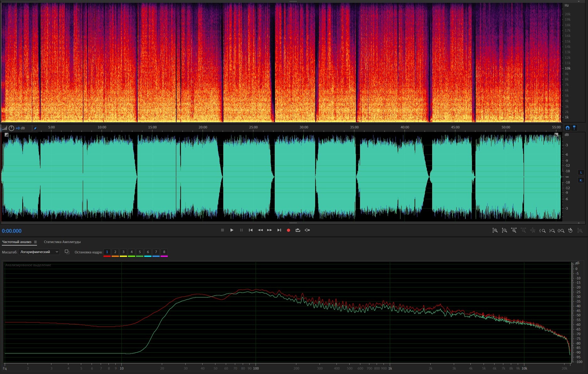This screenshot has height=374, width=588.
Task: Click zoom in time icon
Action: coord(514,231)
